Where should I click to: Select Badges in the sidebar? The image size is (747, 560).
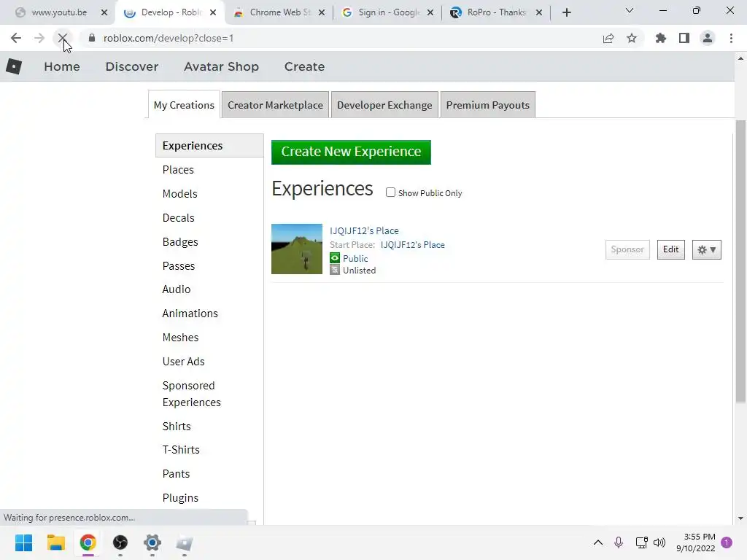pyautogui.click(x=180, y=242)
